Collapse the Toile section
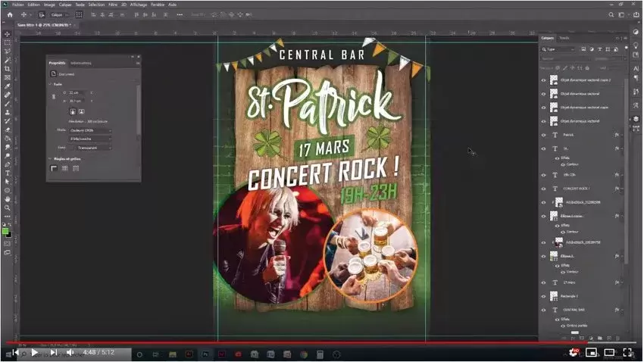 51,84
